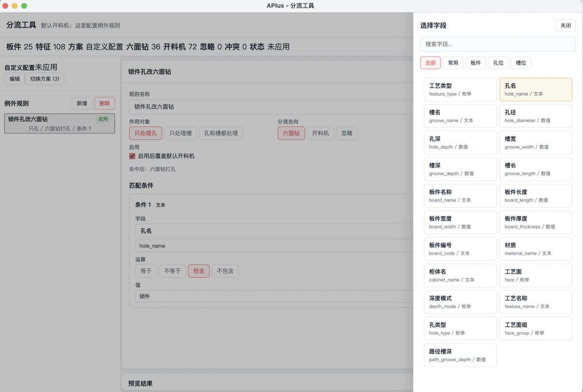Open the 孔位 filter tab
583x392 pixels.
point(498,63)
